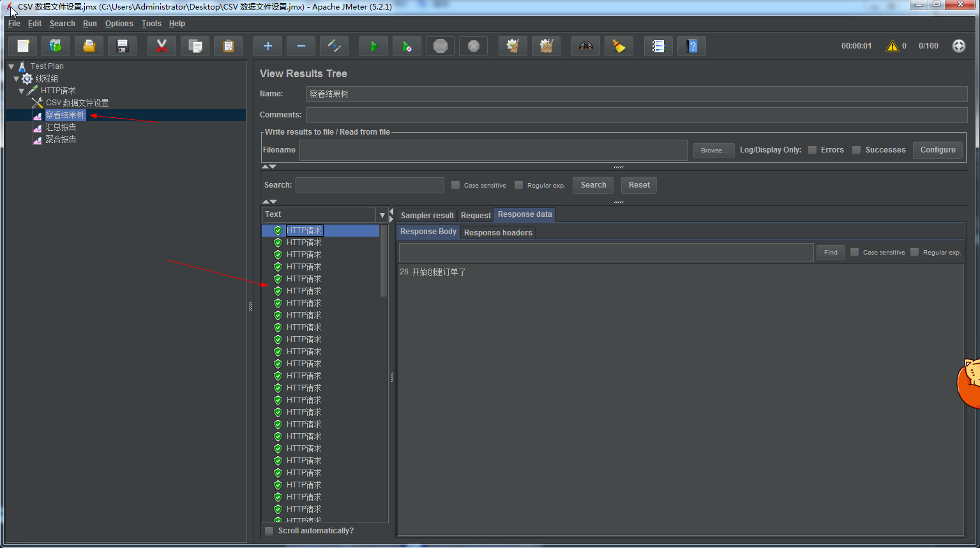
Task: Collapse the HTTP请求 tree node
Action: point(22,91)
